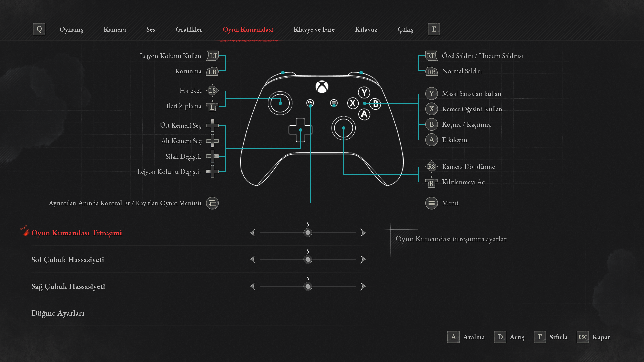Select the Oyun Kumandası tab
644x362 pixels.
click(x=248, y=30)
